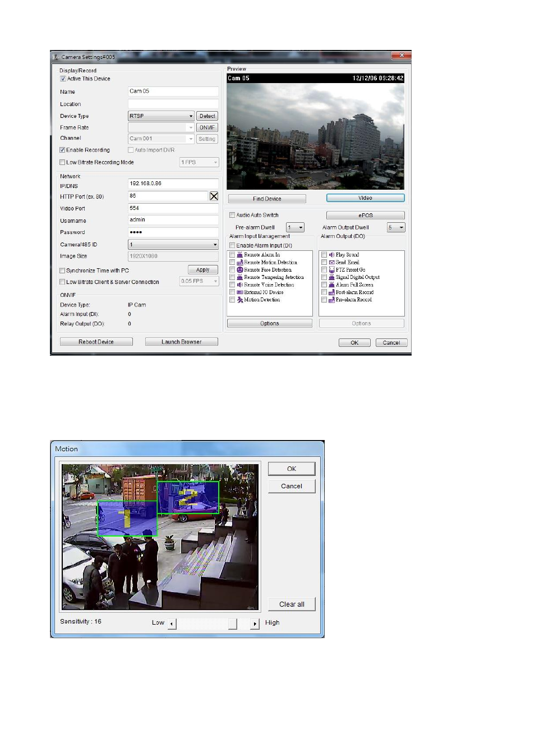The image size is (535, 756).
Task: Click Cancel in the Motion dialog
Action: (292, 486)
